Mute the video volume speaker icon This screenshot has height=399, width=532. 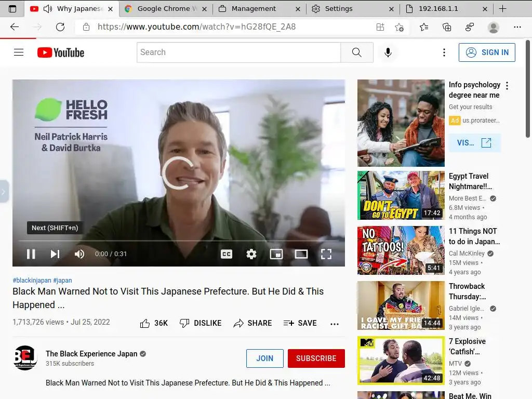(79, 254)
